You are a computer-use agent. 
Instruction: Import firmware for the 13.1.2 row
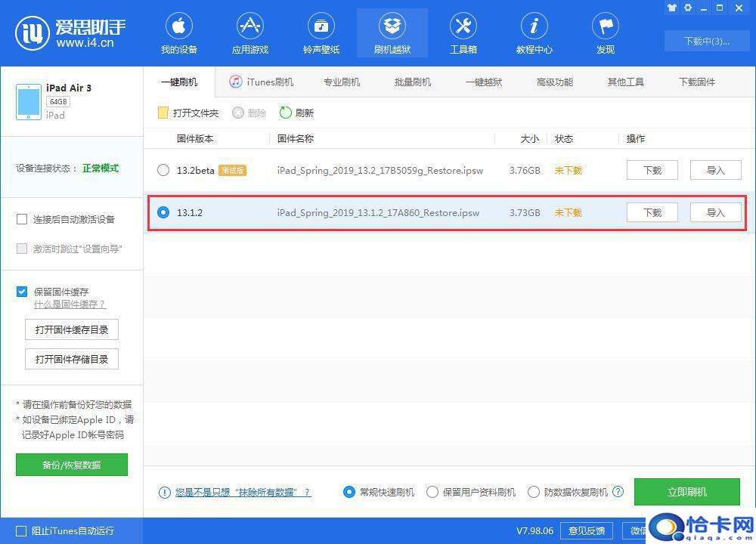pyautogui.click(x=715, y=212)
